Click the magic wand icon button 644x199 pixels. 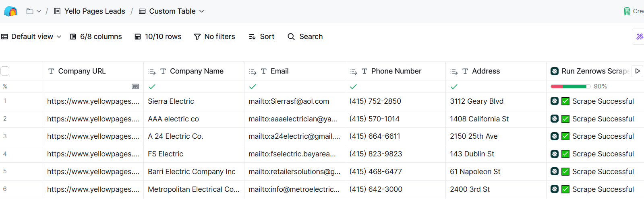pos(639,37)
